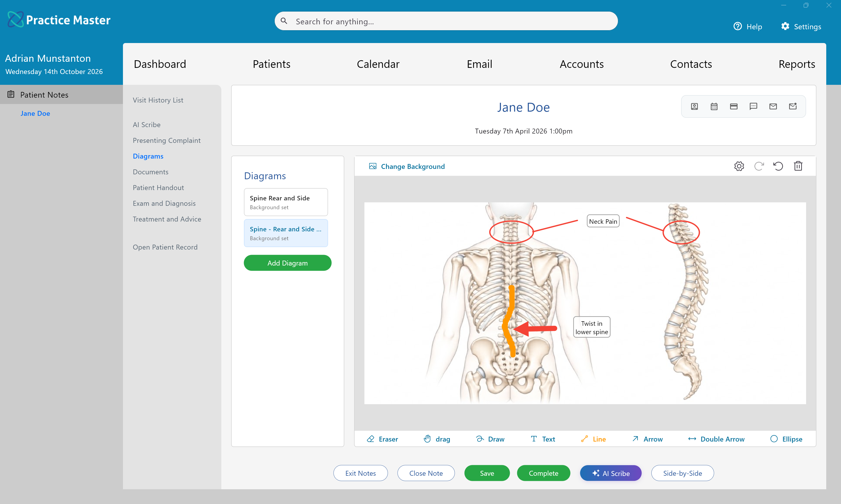Viewport: 841px width, 504px height.
Task: Select the Spine Rear and Side diagram card
Action: pos(286,202)
